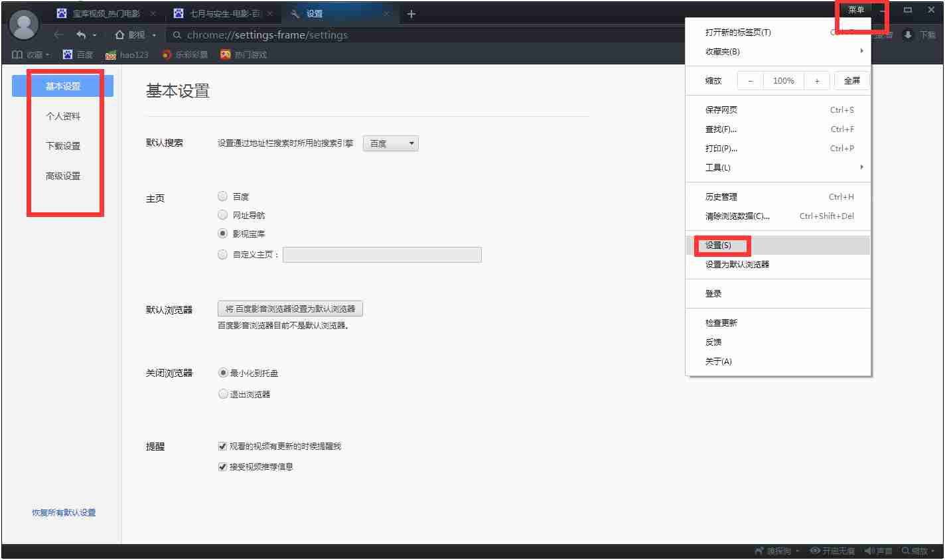Click the leftmost status bar icon

click(759, 551)
